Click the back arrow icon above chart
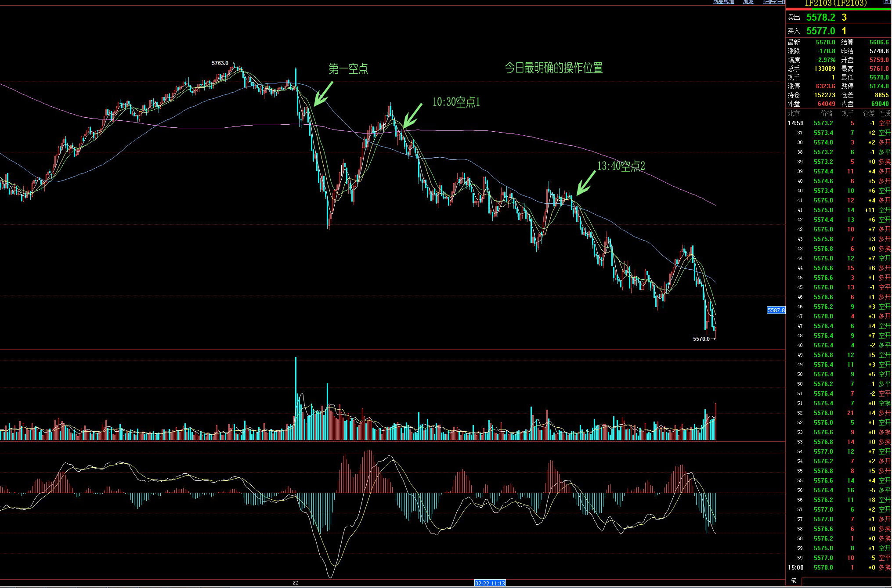Viewport: 892px width, 588px height. click(x=766, y=2)
